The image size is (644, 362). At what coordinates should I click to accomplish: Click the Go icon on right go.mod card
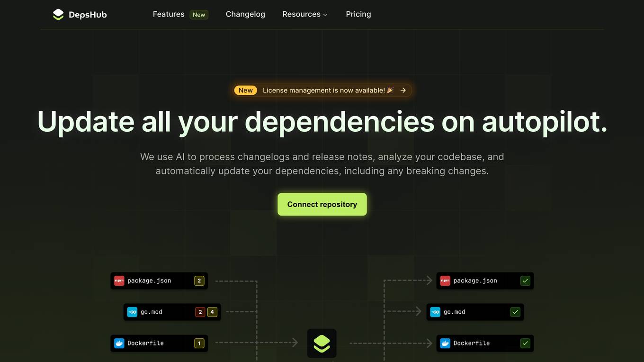[x=435, y=312]
